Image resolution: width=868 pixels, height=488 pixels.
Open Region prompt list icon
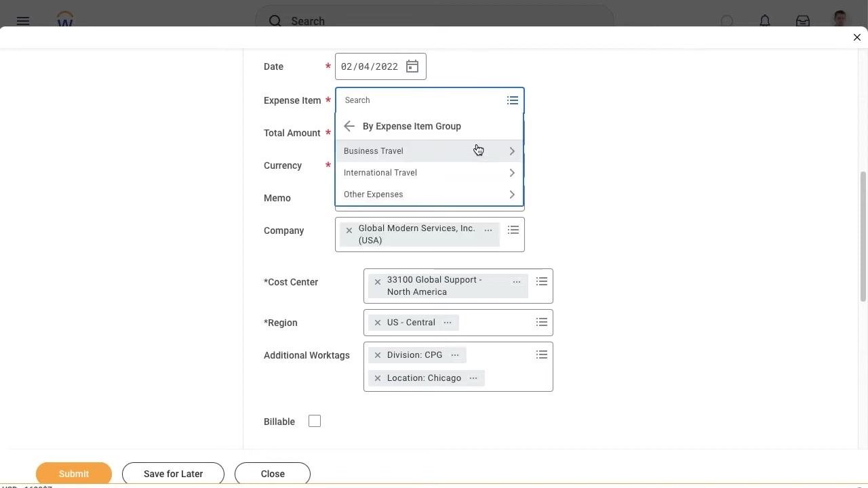pos(542,322)
